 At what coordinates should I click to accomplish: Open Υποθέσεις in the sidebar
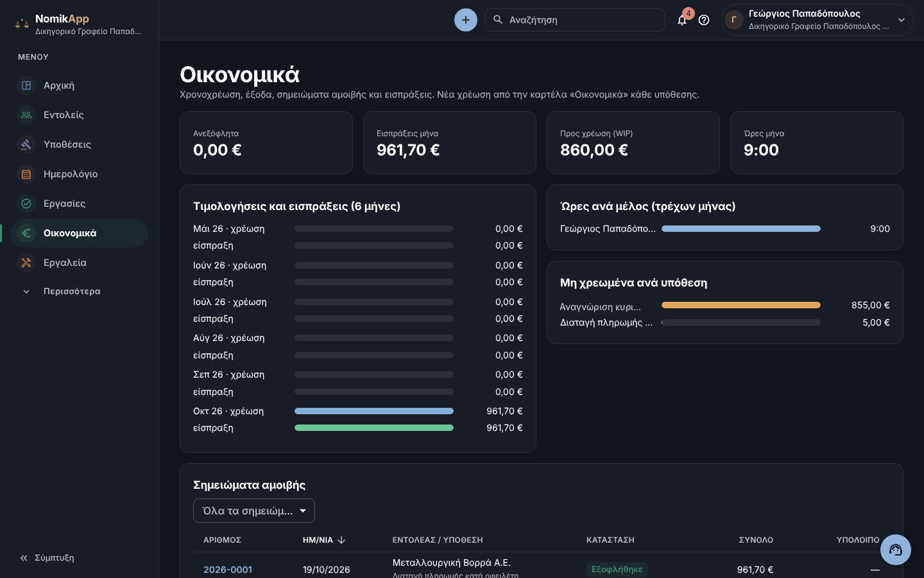click(79, 144)
